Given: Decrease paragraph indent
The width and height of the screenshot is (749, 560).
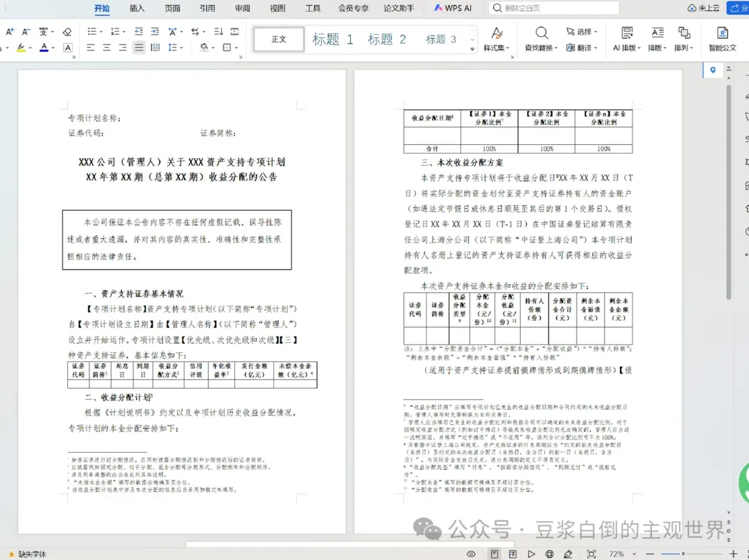Looking at the screenshot, I should [139, 31].
